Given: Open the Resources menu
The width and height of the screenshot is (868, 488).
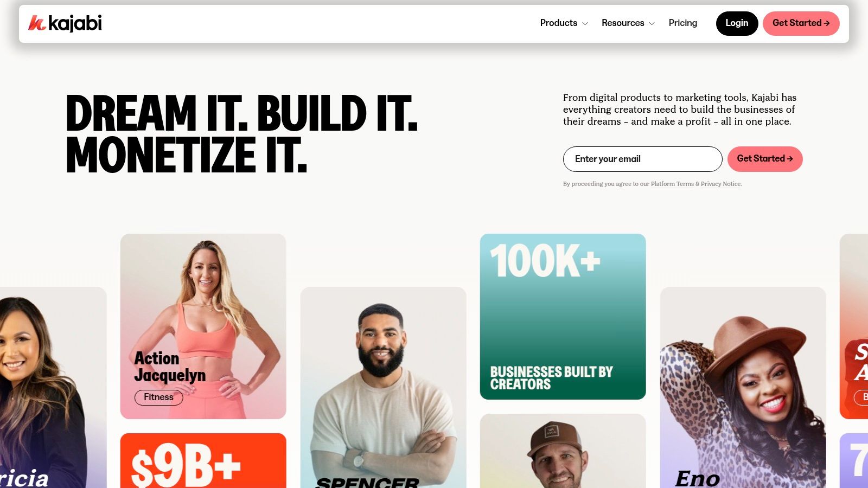Looking at the screenshot, I should tap(628, 23).
